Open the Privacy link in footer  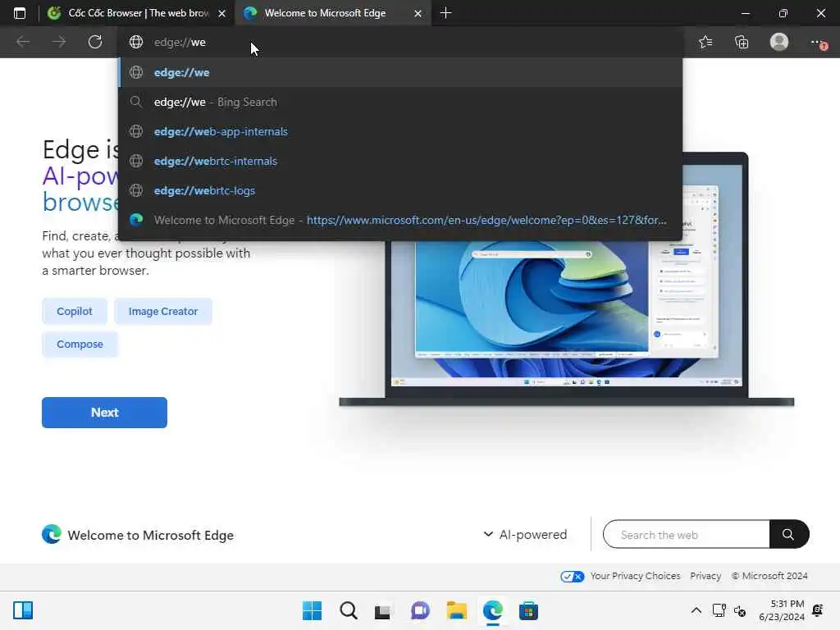coord(705,576)
